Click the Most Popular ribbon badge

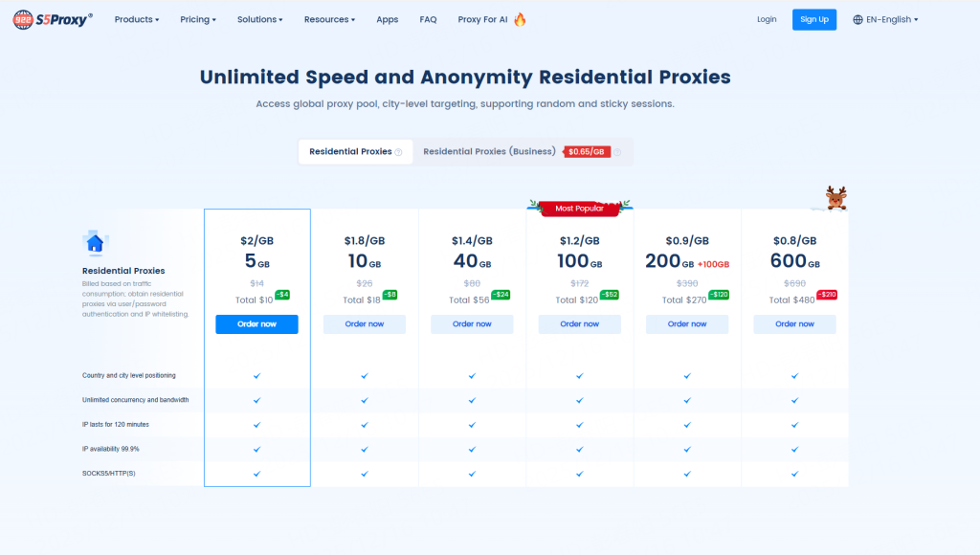(579, 208)
